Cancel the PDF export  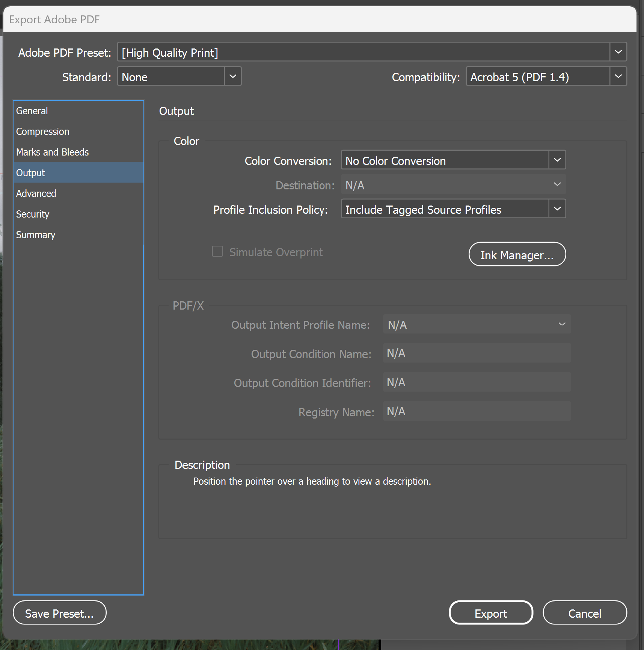584,613
